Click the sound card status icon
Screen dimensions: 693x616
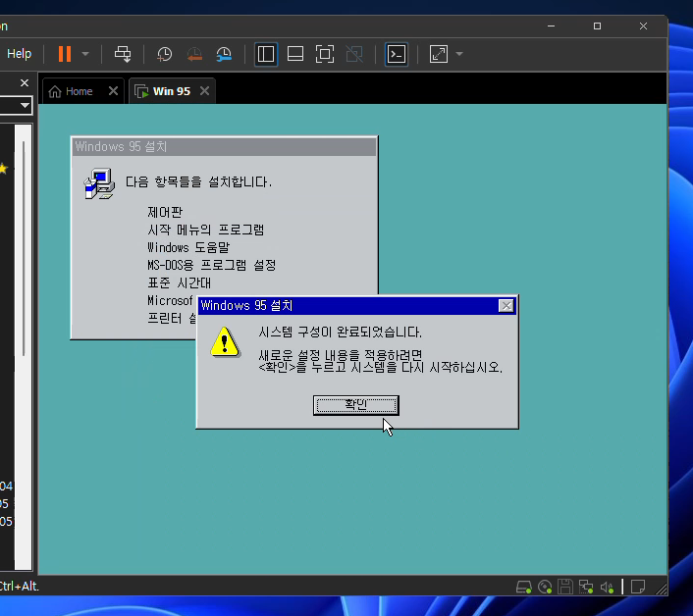[x=607, y=587]
